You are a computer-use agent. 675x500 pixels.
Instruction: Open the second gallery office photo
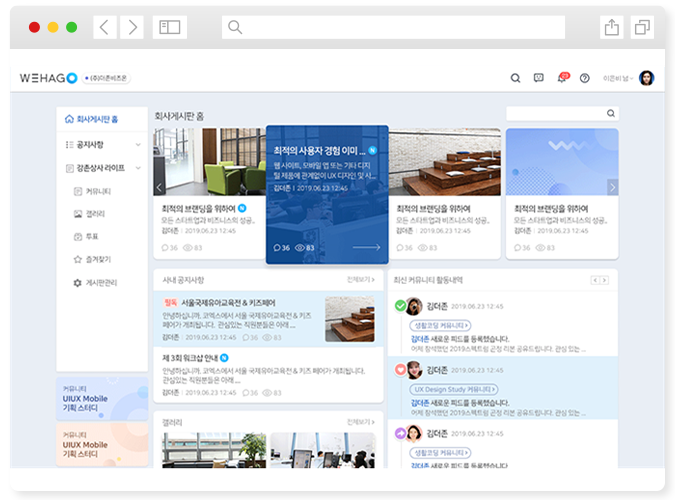pos(323,450)
